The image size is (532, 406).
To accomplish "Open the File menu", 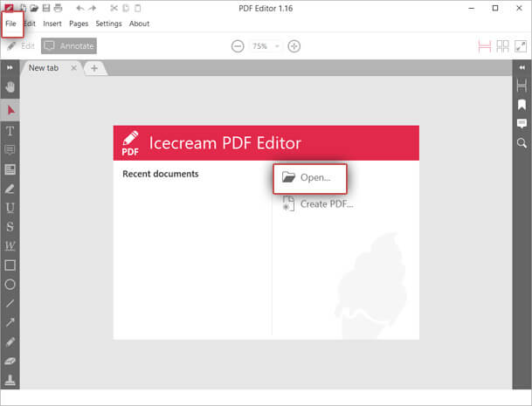I will tap(10, 24).
